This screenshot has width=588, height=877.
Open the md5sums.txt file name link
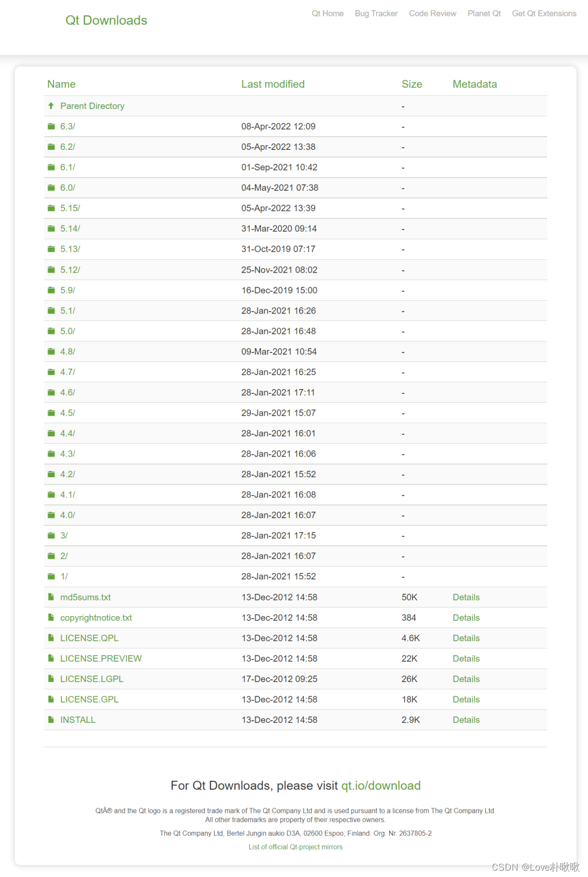[86, 597]
